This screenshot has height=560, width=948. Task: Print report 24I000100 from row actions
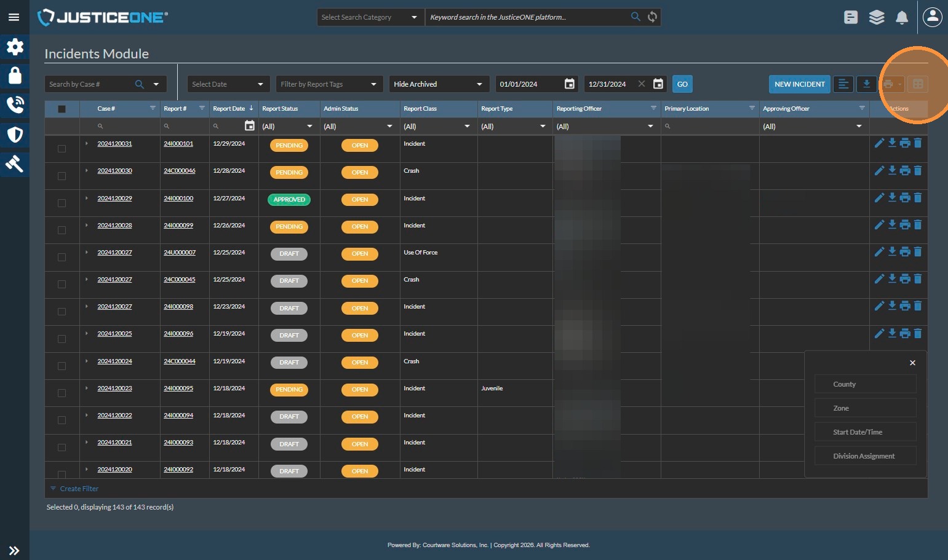click(905, 198)
